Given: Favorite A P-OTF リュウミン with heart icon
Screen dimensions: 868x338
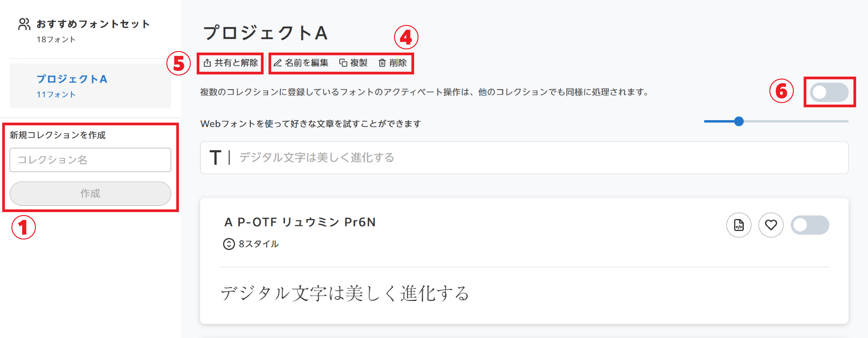Looking at the screenshot, I should [x=771, y=225].
